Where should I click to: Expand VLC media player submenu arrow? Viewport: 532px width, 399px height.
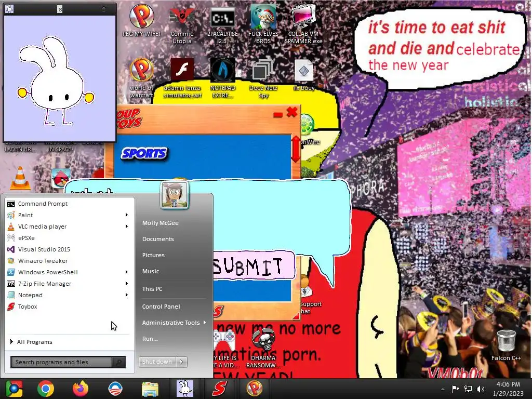(127, 227)
